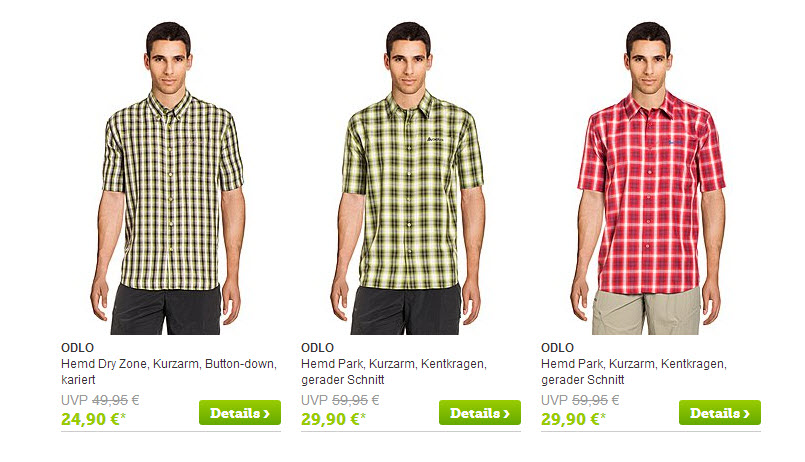Viewport: 805px width, 462px height.
Task: Click Details for the 24,90 € shirt
Action: point(240,413)
